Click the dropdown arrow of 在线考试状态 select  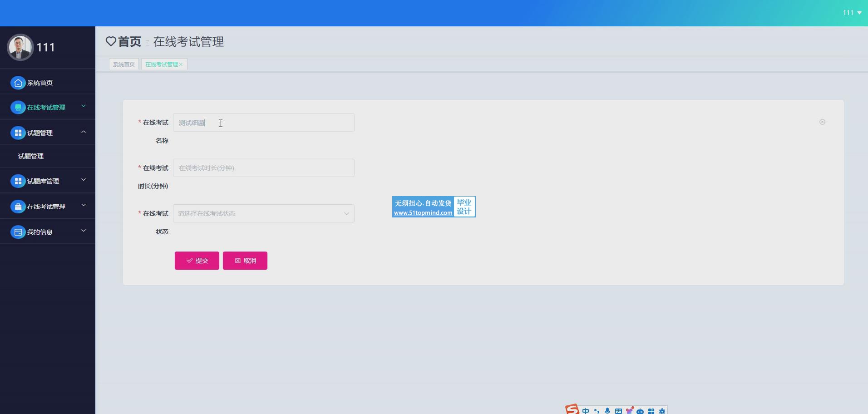click(x=346, y=213)
